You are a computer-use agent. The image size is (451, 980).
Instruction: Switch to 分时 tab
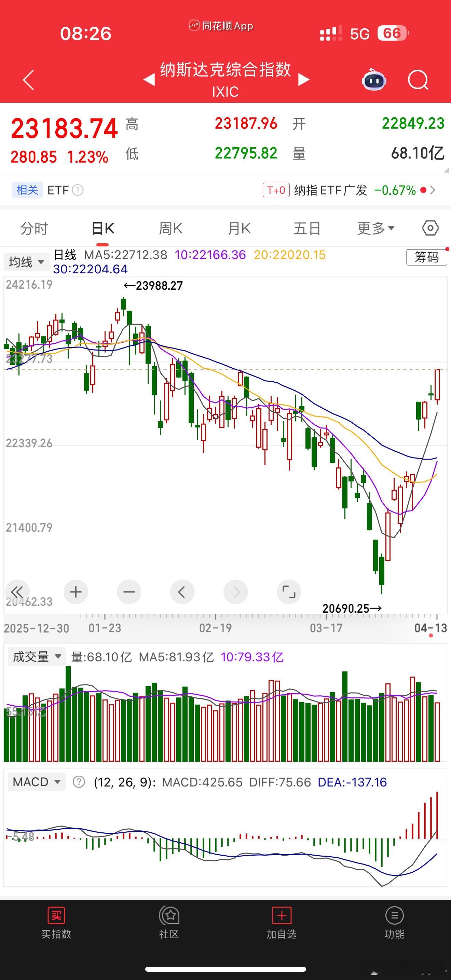34,228
